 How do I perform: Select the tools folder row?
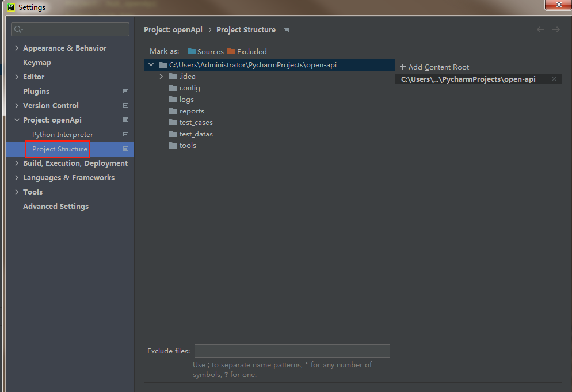[269, 145]
